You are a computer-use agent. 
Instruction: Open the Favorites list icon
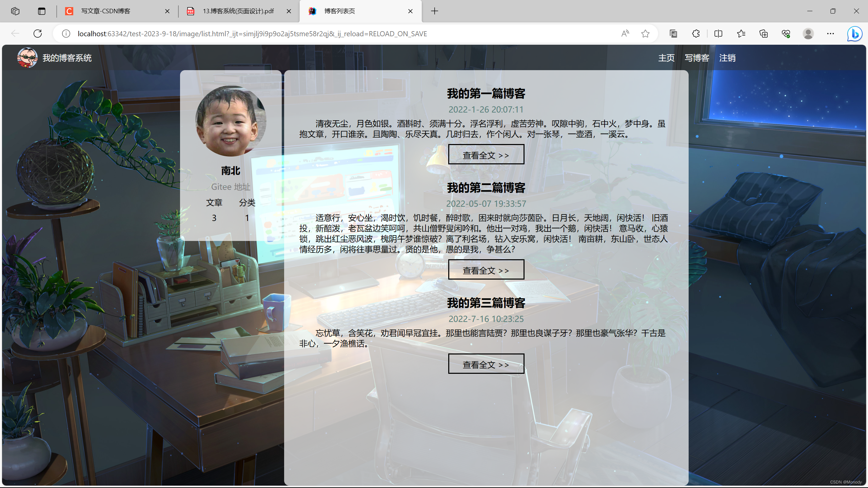point(741,34)
